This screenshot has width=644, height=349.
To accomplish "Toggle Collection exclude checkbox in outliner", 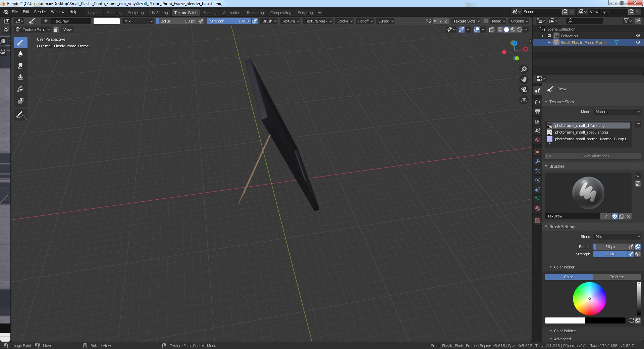I will click(549, 36).
